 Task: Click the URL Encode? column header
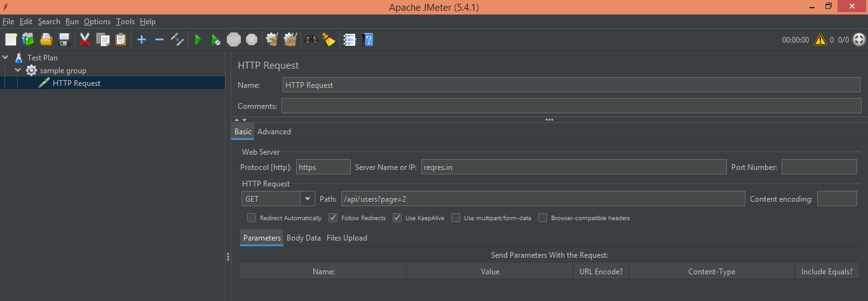point(601,271)
